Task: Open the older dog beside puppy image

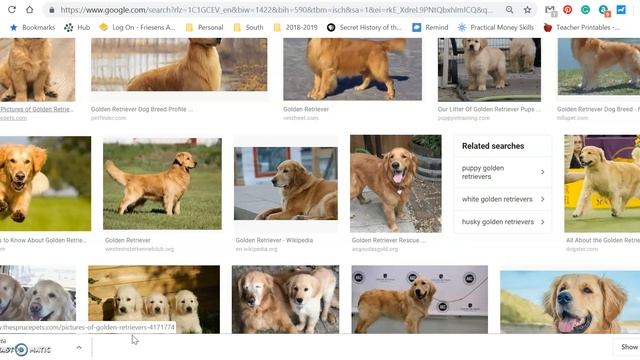Action: (285, 299)
